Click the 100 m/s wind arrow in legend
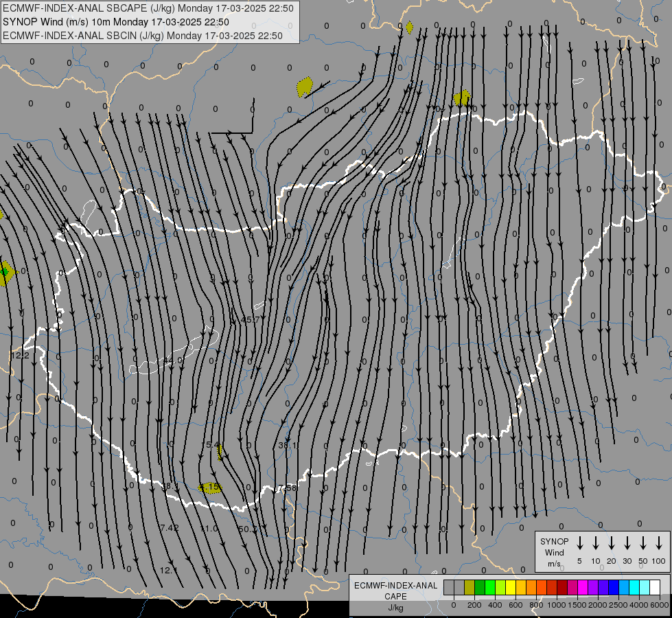Screen dimensions: 672x618 pyautogui.click(x=659, y=543)
